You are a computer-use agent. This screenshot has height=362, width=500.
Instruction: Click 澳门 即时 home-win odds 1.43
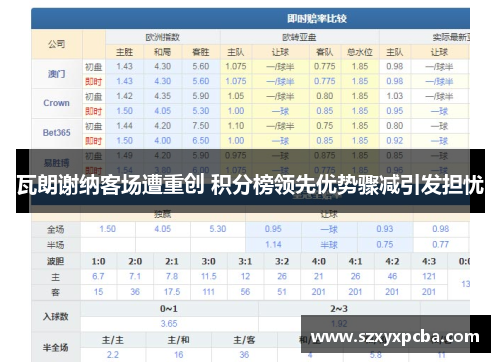pos(124,81)
